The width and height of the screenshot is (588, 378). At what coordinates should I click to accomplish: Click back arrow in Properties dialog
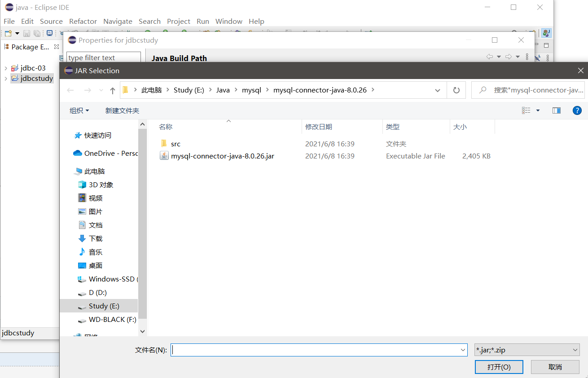point(490,57)
